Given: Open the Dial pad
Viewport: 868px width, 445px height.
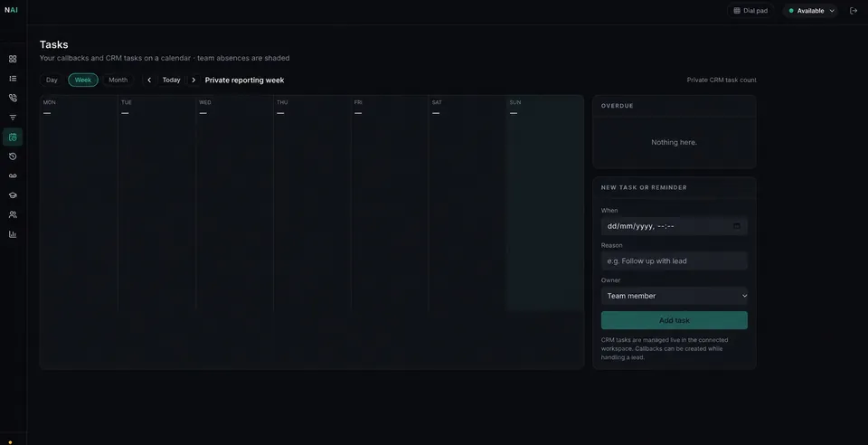Looking at the screenshot, I should tap(750, 11).
